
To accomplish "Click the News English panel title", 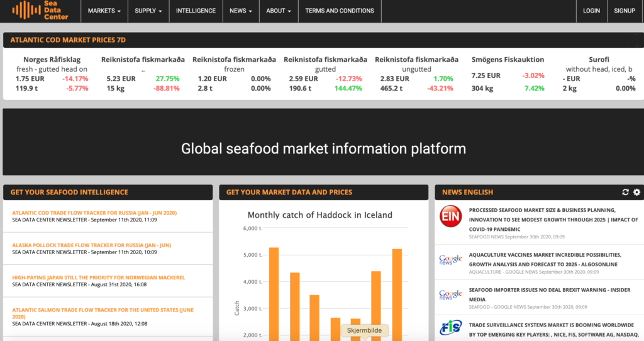I will coord(467,193).
